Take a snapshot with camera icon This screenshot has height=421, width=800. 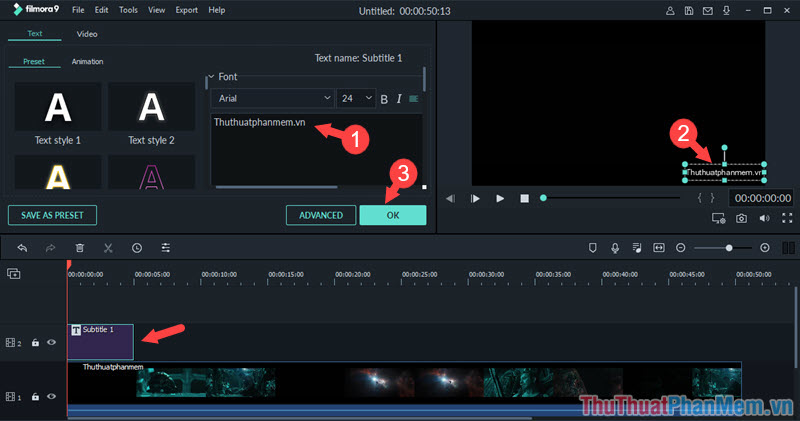(x=741, y=218)
